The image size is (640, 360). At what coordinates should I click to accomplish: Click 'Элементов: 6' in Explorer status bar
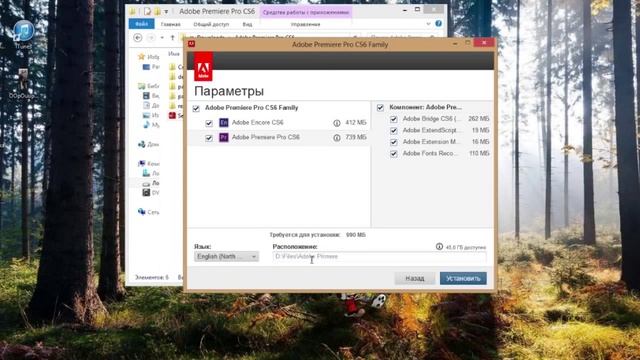click(x=151, y=277)
